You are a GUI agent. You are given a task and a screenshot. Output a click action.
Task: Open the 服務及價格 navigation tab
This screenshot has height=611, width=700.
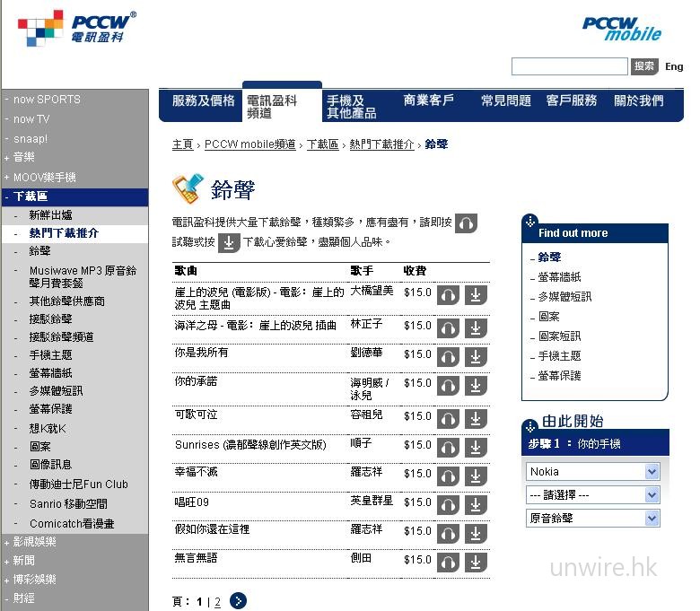[203, 100]
